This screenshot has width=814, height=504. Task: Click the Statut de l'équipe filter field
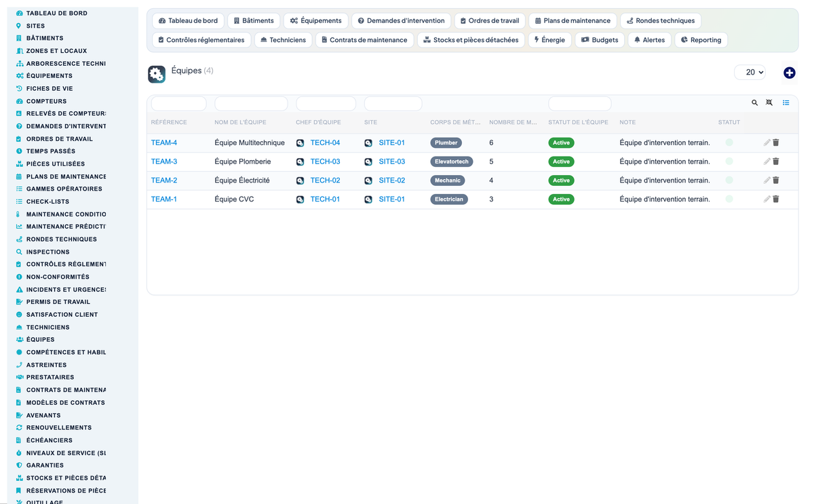pyautogui.click(x=579, y=104)
